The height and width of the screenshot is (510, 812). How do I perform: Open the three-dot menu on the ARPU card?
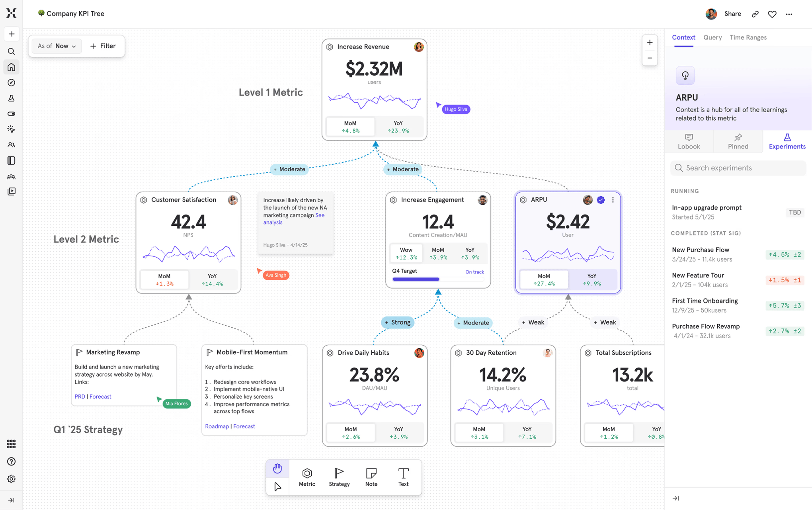point(613,200)
